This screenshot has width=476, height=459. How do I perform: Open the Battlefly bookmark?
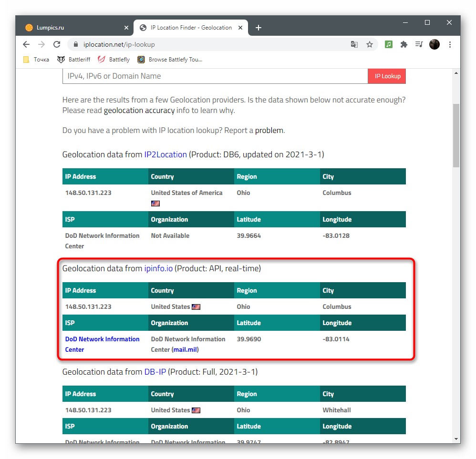click(114, 60)
